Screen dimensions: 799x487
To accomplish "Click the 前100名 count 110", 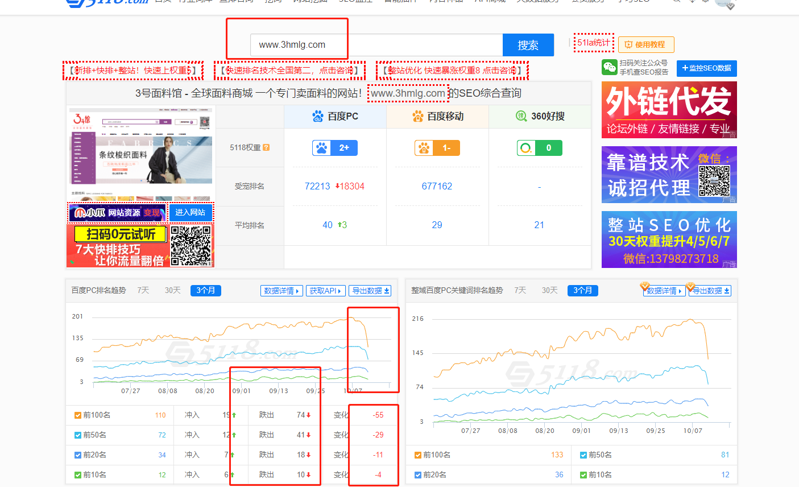I will [161, 415].
